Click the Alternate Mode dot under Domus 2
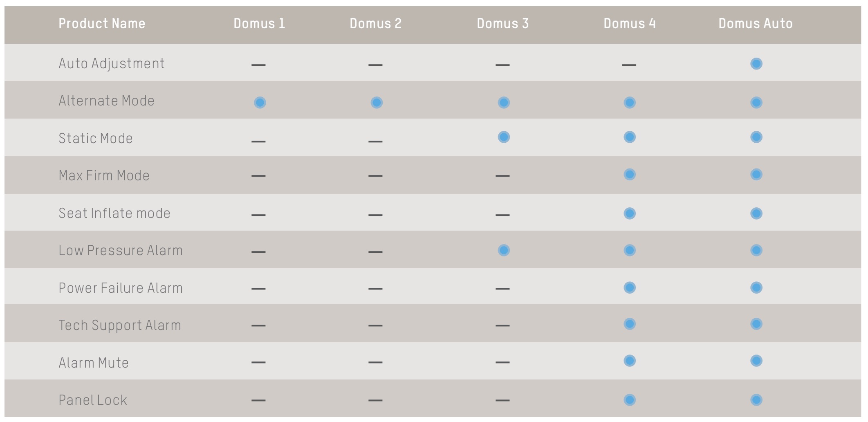Screen dimensions: 868x422 click(x=377, y=102)
